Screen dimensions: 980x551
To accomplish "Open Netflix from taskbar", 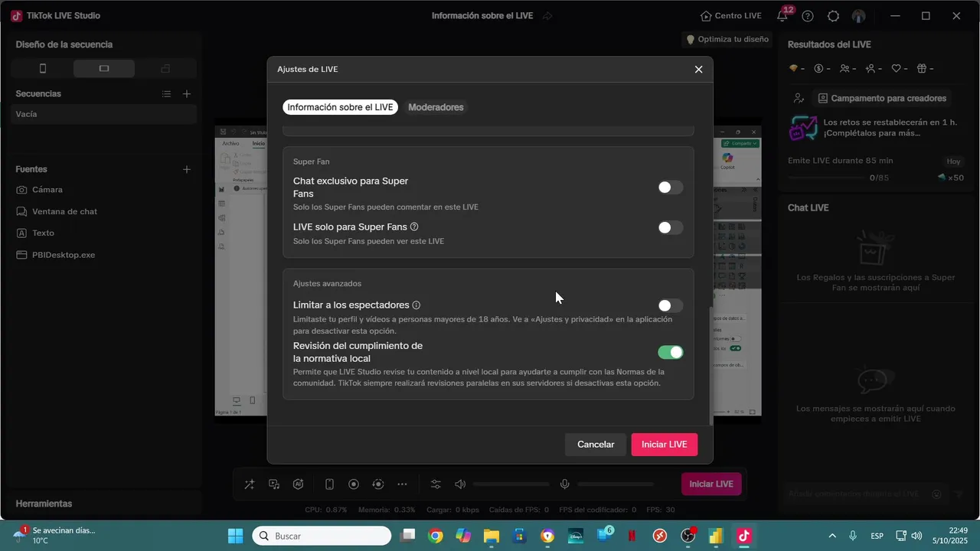I will click(632, 536).
